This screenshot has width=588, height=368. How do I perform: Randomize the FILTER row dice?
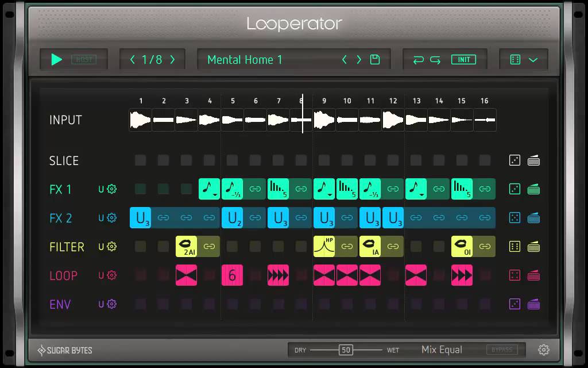point(515,247)
